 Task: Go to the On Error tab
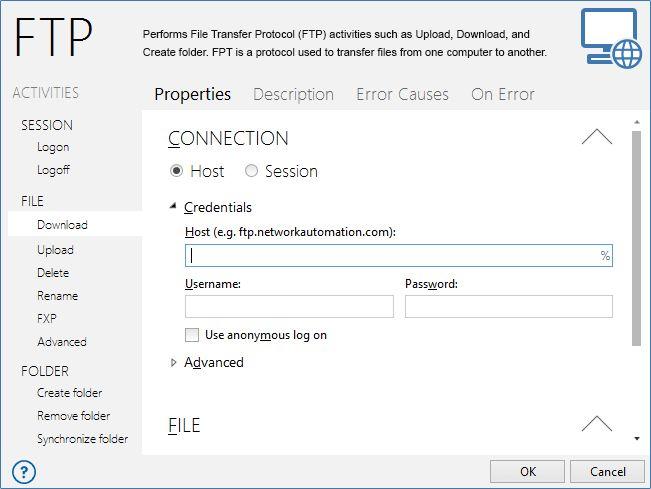[503, 94]
